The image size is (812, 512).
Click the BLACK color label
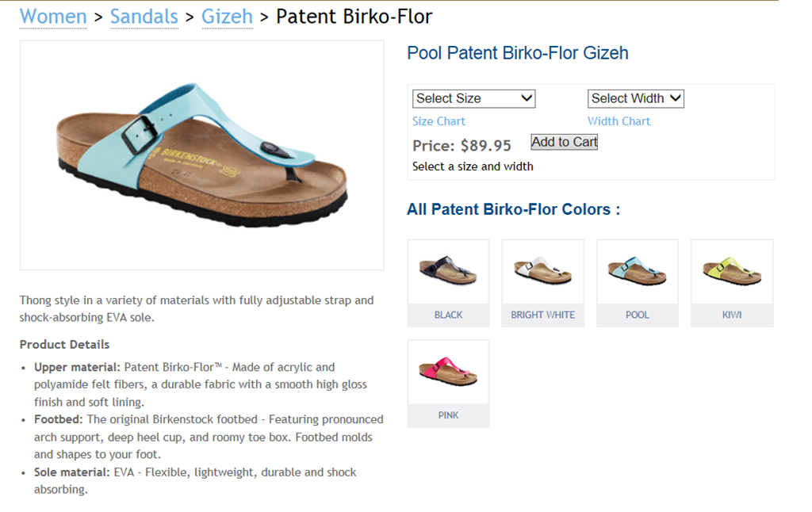(448, 315)
